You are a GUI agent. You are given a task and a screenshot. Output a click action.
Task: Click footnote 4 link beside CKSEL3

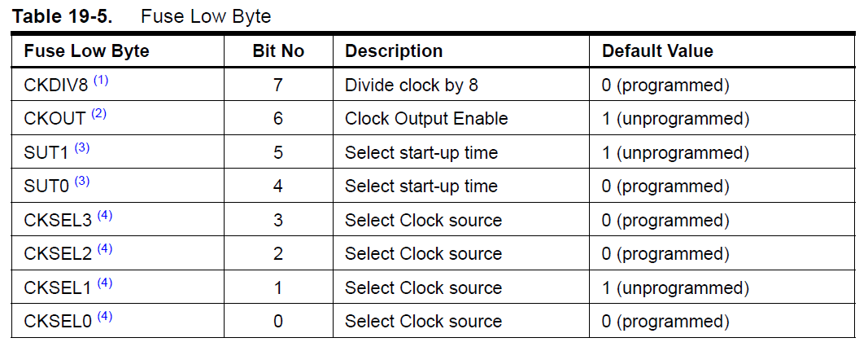coord(105,216)
